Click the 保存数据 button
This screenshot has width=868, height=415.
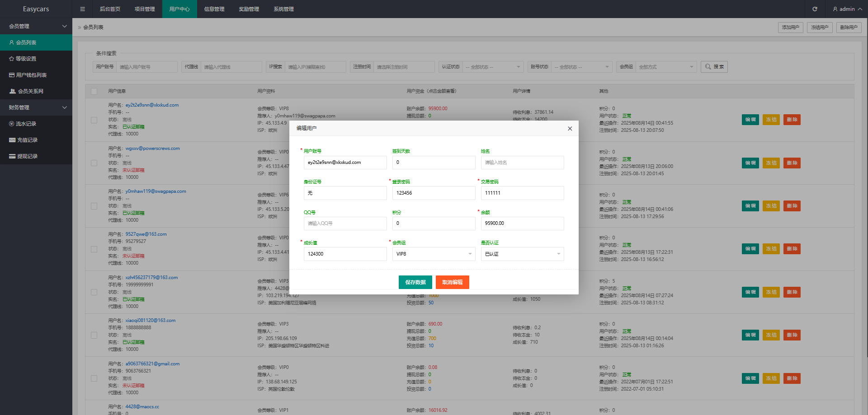tap(415, 282)
